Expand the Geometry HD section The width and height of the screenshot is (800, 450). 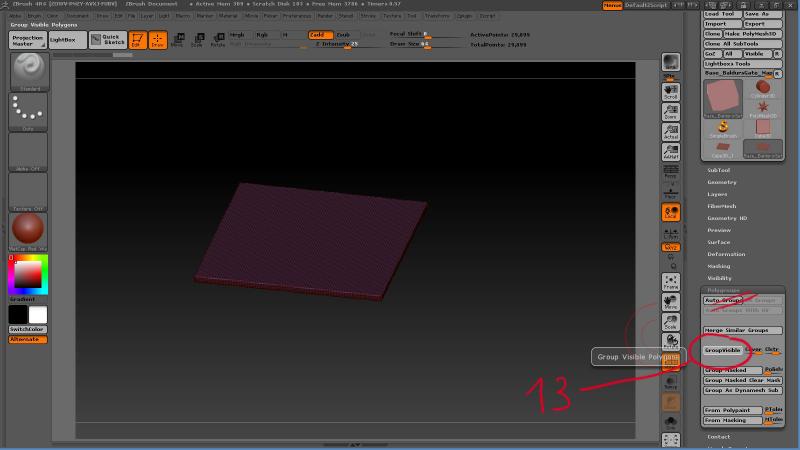point(727,218)
